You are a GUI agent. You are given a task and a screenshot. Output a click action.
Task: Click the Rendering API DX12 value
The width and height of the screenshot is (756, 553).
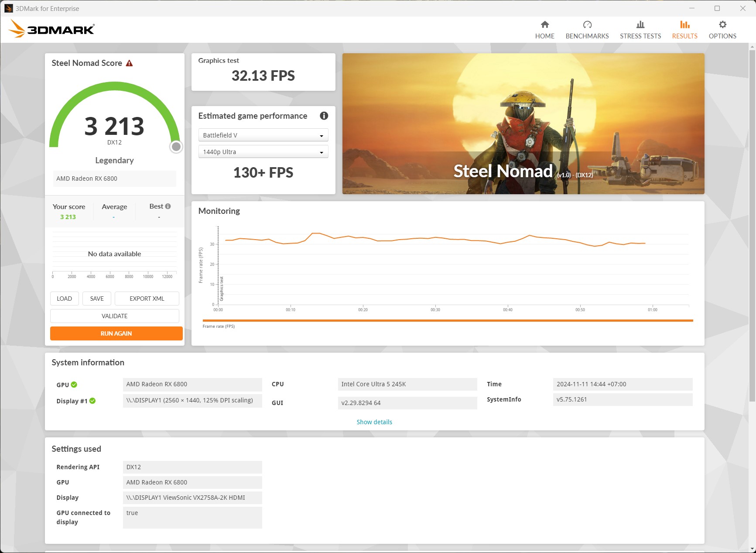point(192,467)
